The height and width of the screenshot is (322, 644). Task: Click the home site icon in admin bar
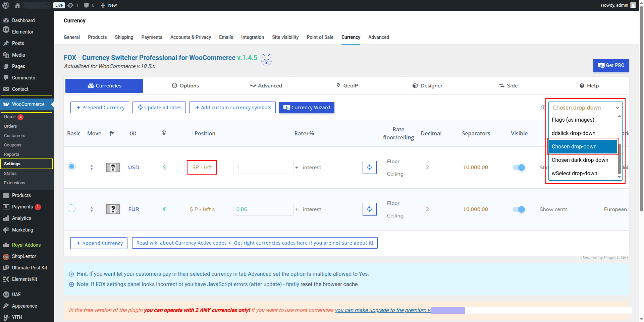click(x=17, y=5)
